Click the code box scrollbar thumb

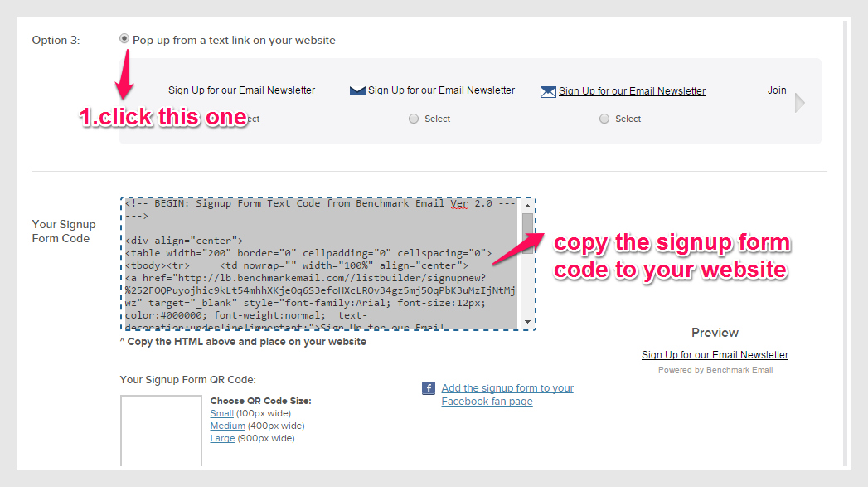click(527, 226)
